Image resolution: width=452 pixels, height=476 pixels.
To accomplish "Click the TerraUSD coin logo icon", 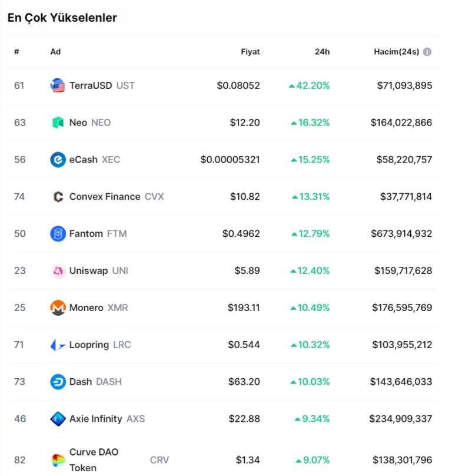I will 58,85.
